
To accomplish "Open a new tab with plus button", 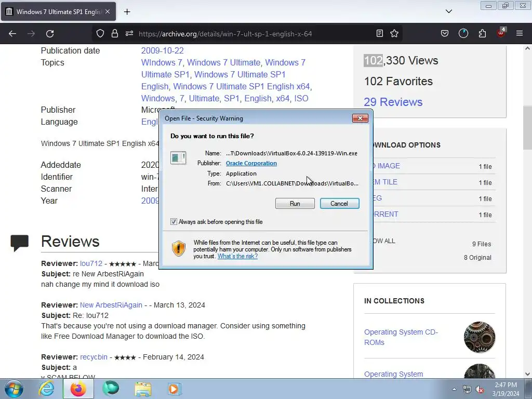I will (x=127, y=12).
